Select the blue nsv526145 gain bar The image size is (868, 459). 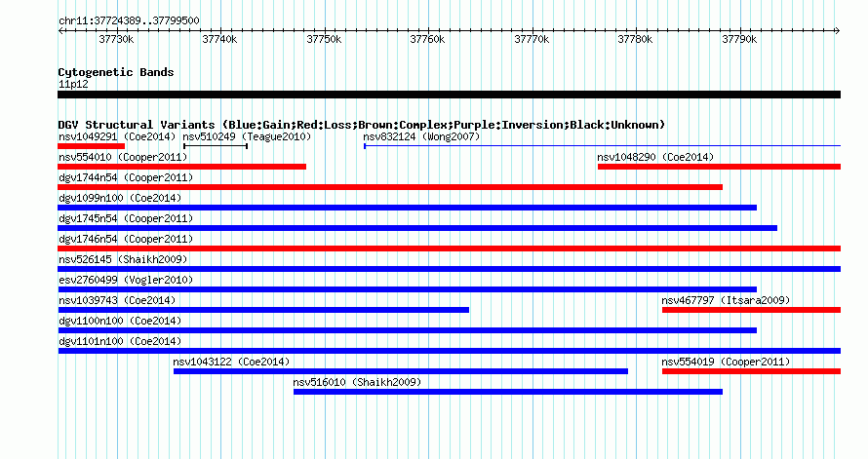point(450,269)
